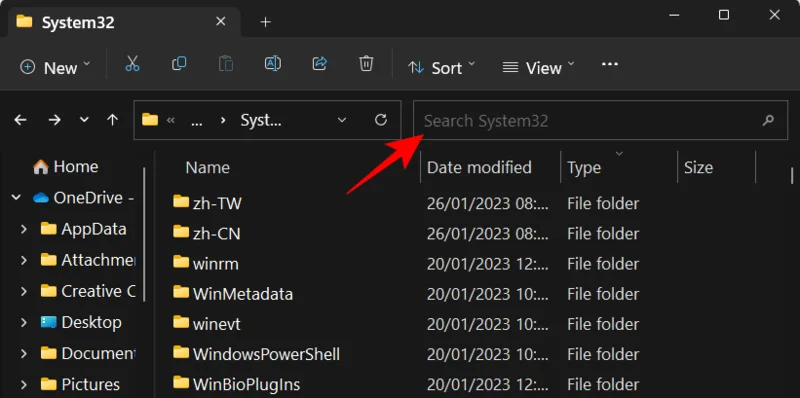
Task: Collapse the OneDrive tree node
Action: [16, 197]
